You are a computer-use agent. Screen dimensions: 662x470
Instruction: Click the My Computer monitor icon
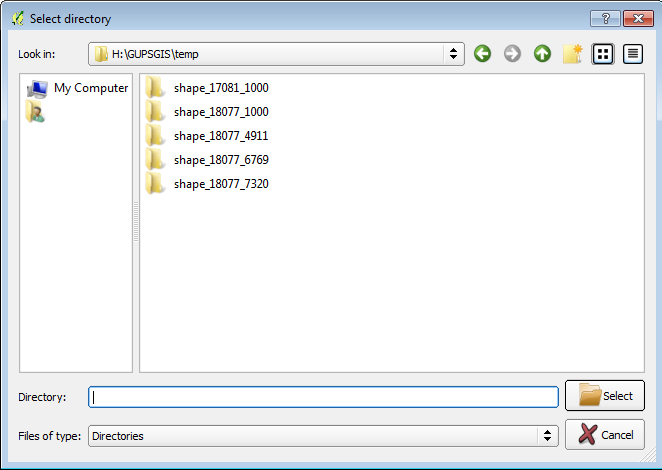pyautogui.click(x=37, y=89)
